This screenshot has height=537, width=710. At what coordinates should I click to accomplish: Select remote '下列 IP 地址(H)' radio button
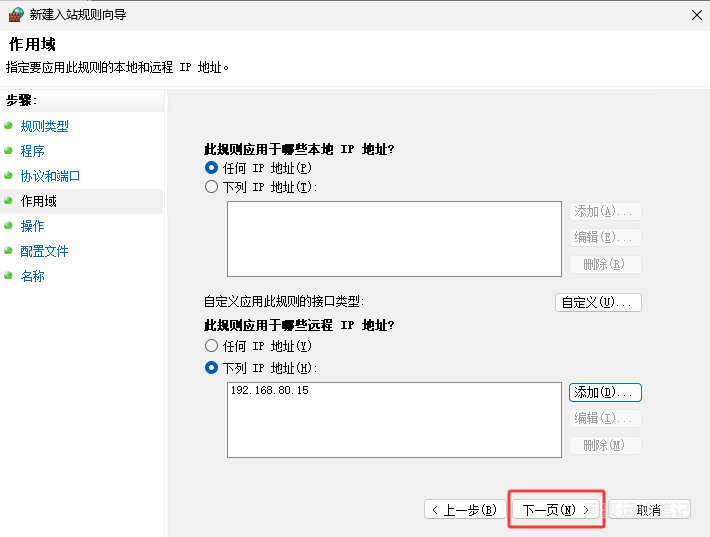[211, 367]
